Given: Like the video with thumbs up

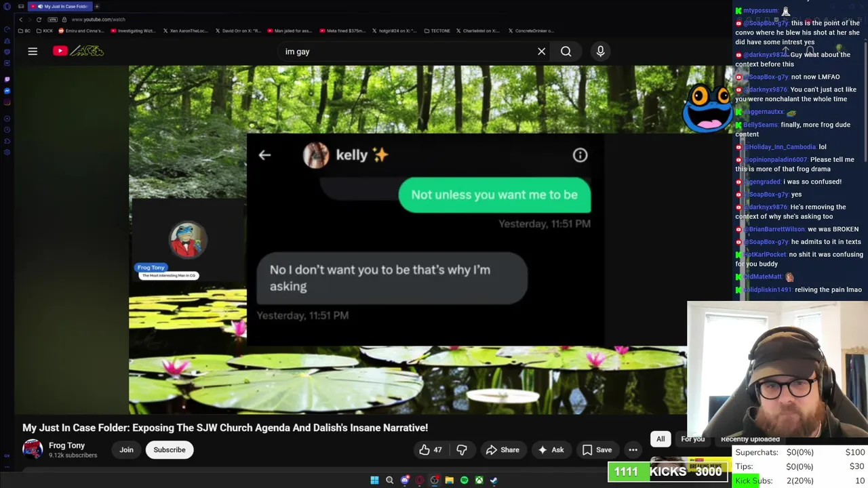Looking at the screenshot, I should pyautogui.click(x=430, y=449).
